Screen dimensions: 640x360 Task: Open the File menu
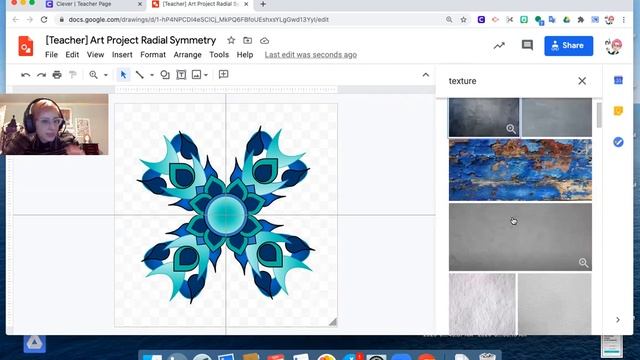coord(51,55)
